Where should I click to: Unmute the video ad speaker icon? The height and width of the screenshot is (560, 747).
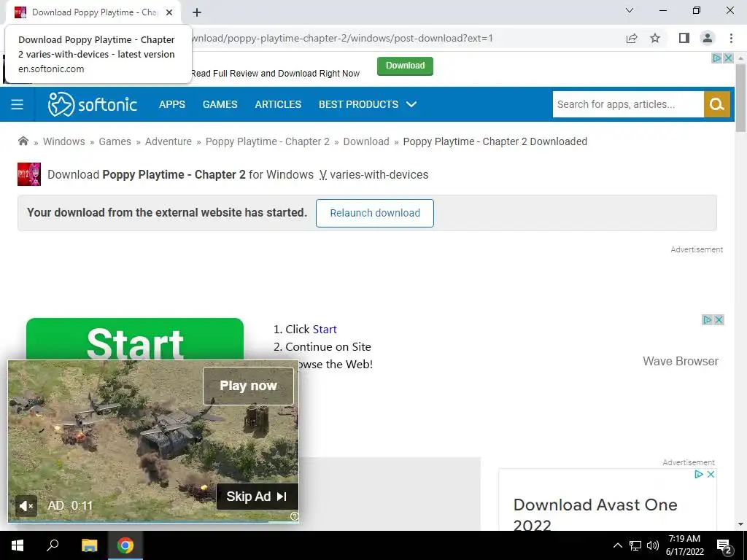[x=26, y=506]
